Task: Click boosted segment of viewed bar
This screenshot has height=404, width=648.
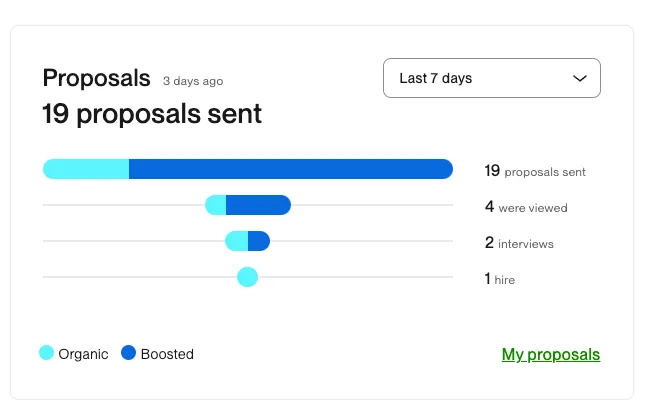Action: click(258, 205)
